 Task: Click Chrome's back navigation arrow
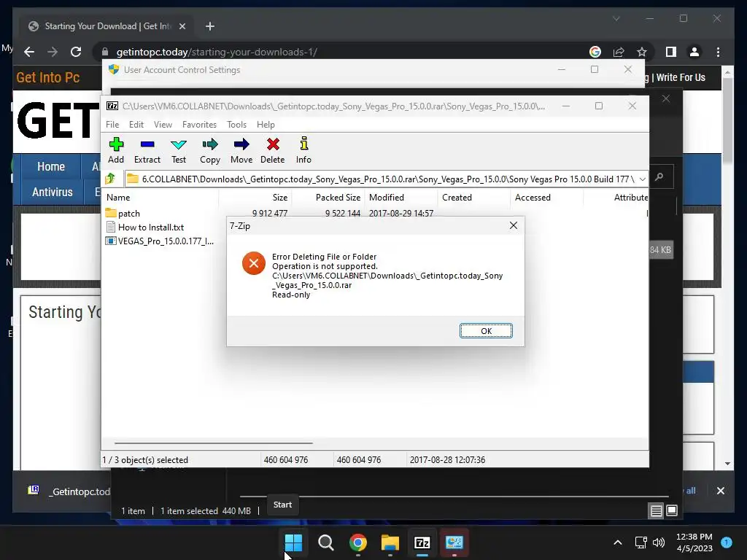pyautogui.click(x=29, y=52)
